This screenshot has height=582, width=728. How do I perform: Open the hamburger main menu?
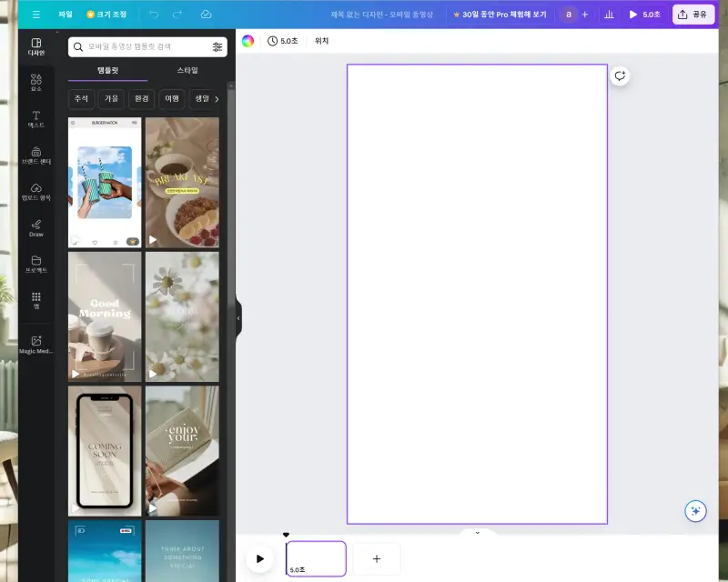[36, 15]
